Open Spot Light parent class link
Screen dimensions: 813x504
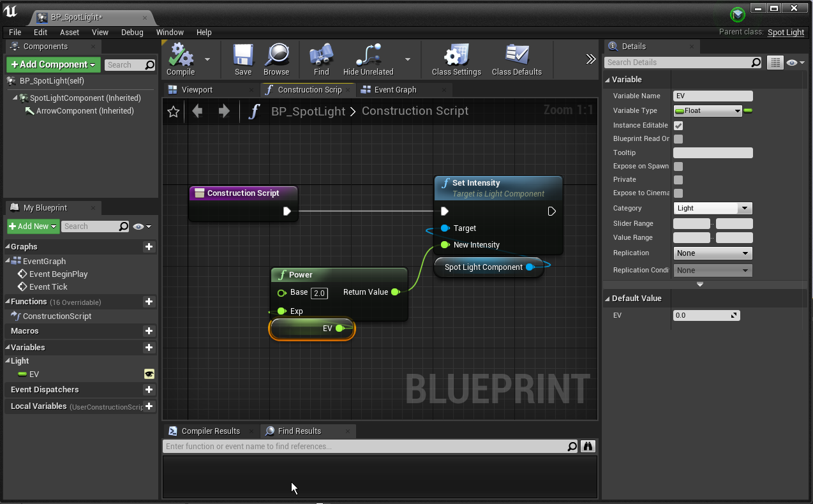pyautogui.click(x=786, y=33)
